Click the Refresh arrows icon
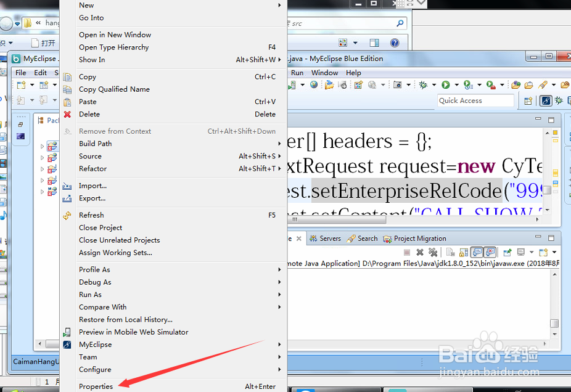The image size is (571, 392). [67, 216]
